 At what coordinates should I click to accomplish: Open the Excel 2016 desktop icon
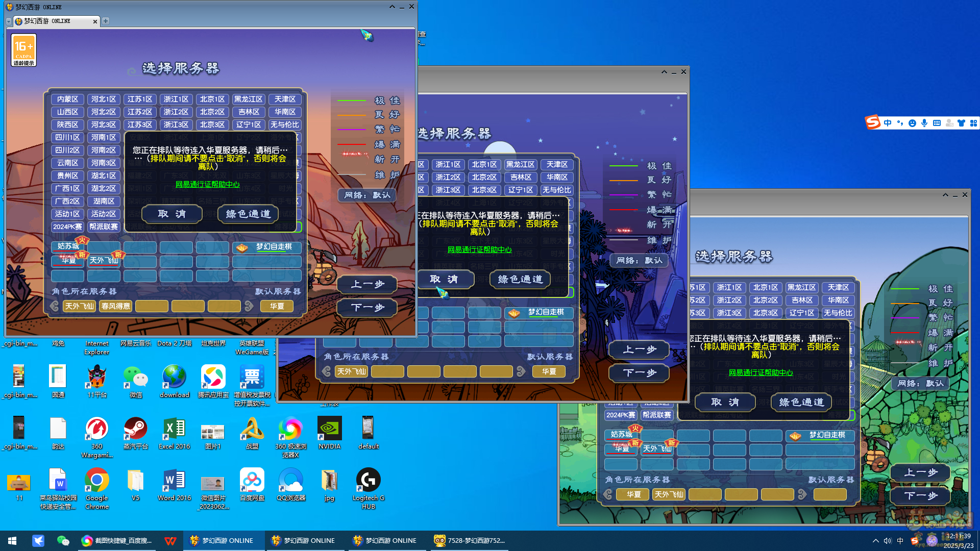pyautogui.click(x=174, y=433)
